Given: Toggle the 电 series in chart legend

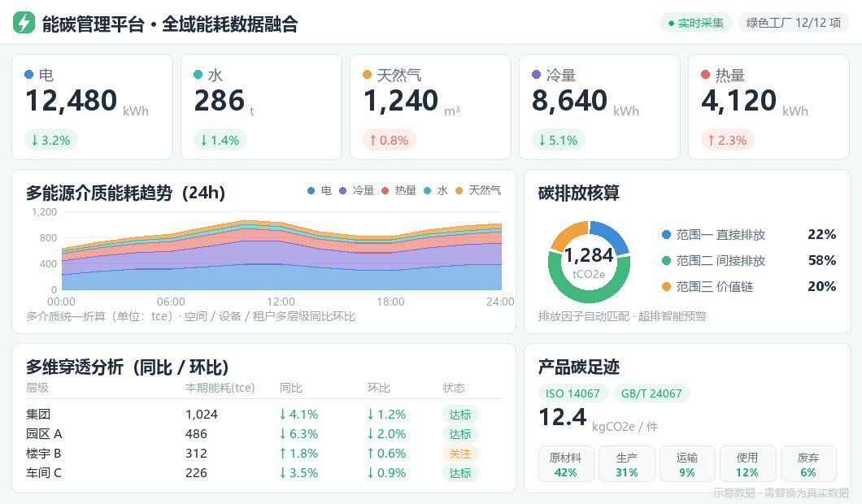Looking at the screenshot, I should (x=320, y=191).
